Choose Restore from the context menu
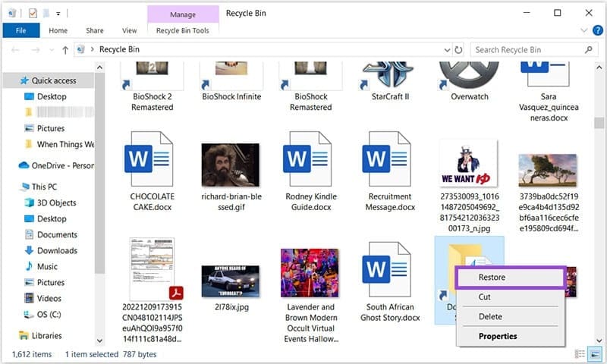Screen dimensions: 607x364 (x=492, y=278)
